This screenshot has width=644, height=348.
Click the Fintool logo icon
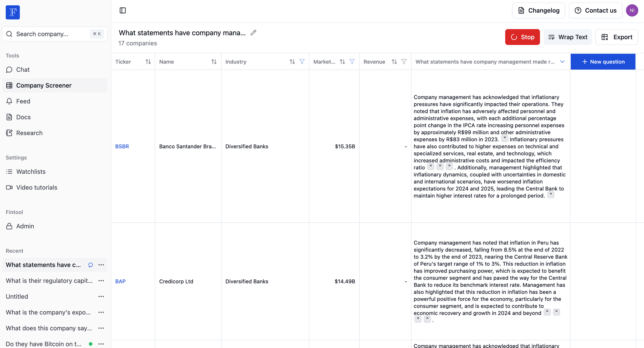coord(13,12)
